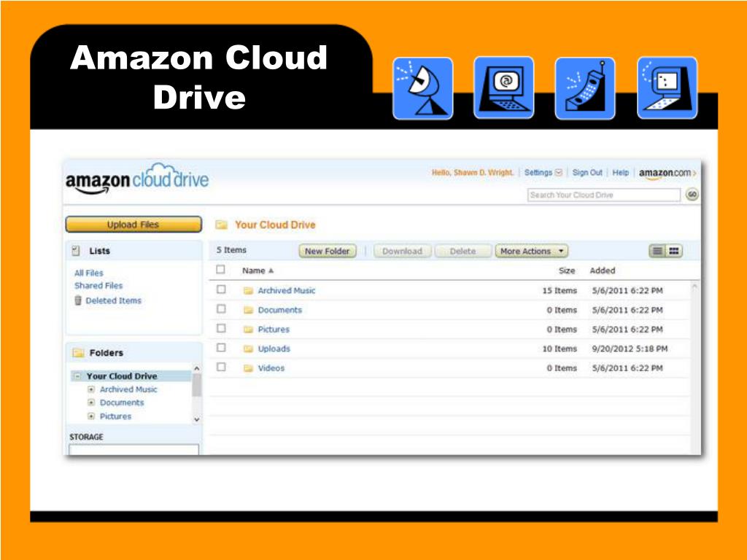Click the Amazon Cloud Drive logo
This screenshot has height=560, width=747.
pos(137,179)
